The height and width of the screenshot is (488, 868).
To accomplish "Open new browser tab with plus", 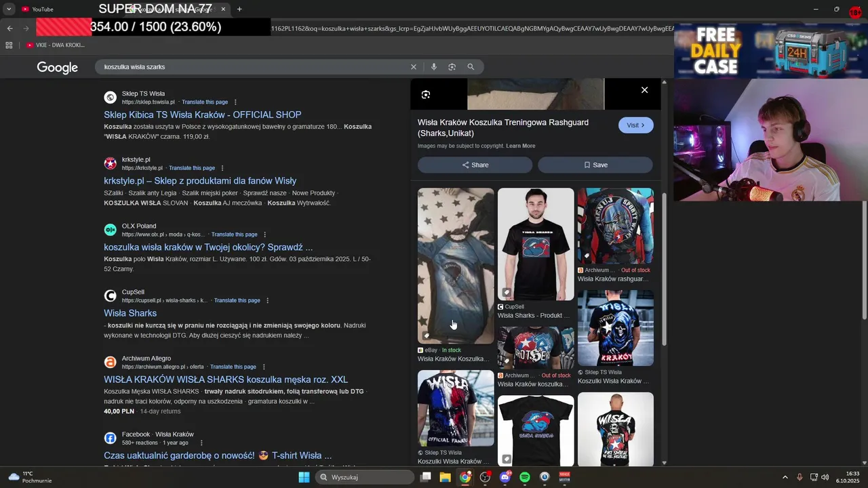I will pos(239,9).
